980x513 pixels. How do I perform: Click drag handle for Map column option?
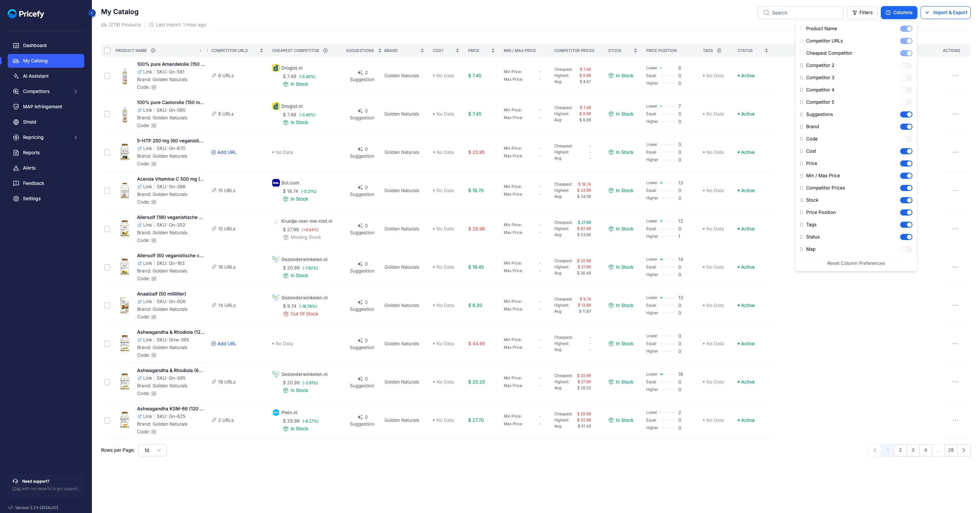tap(801, 249)
